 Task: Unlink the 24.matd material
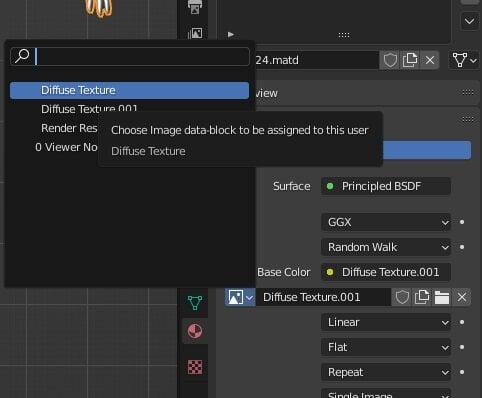(x=430, y=60)
